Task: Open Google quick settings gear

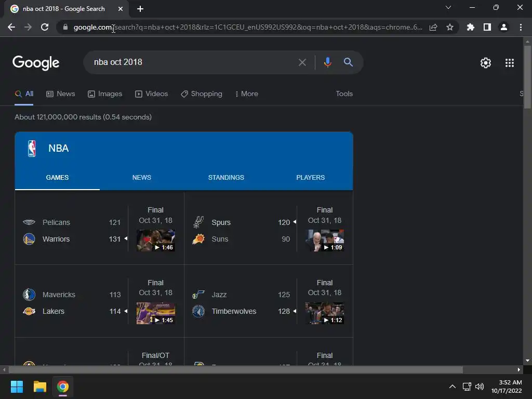Action: pos(486,63)
